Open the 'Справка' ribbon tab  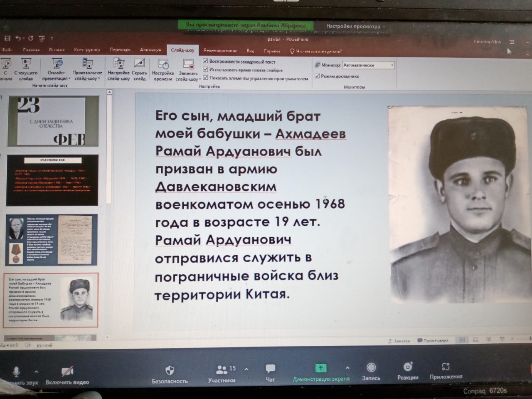pos(272,51)
